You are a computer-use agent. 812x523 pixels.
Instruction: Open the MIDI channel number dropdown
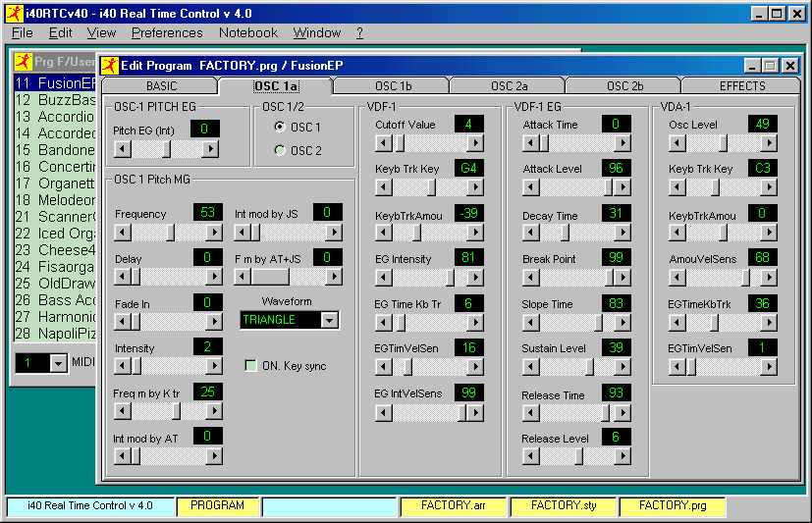tap(58, 363)
